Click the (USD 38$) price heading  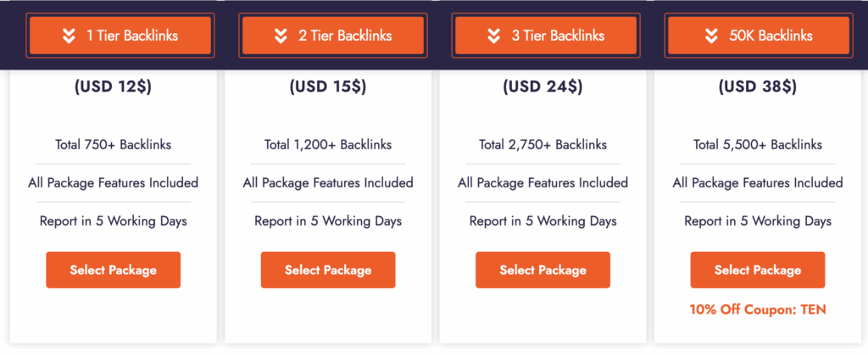758,86
